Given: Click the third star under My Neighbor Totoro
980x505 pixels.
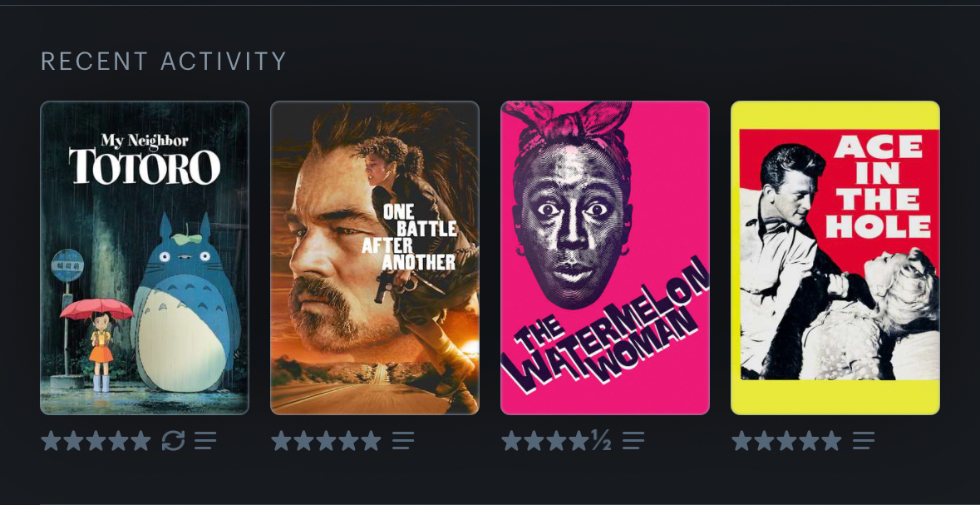Looking at the screenshot, I should pos(96,441).
